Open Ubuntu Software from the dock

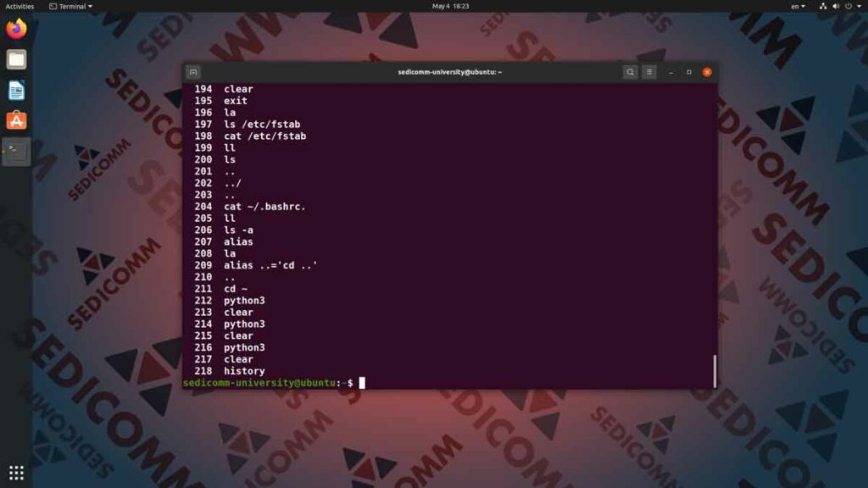16,120
